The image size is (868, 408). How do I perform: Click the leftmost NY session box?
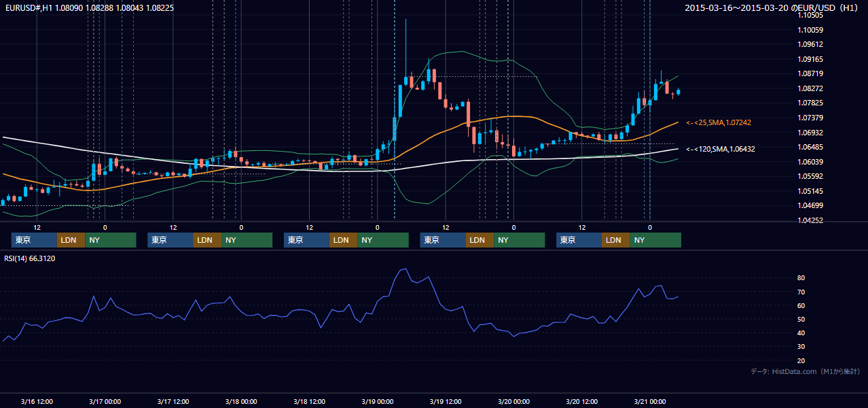pos(111,240)
